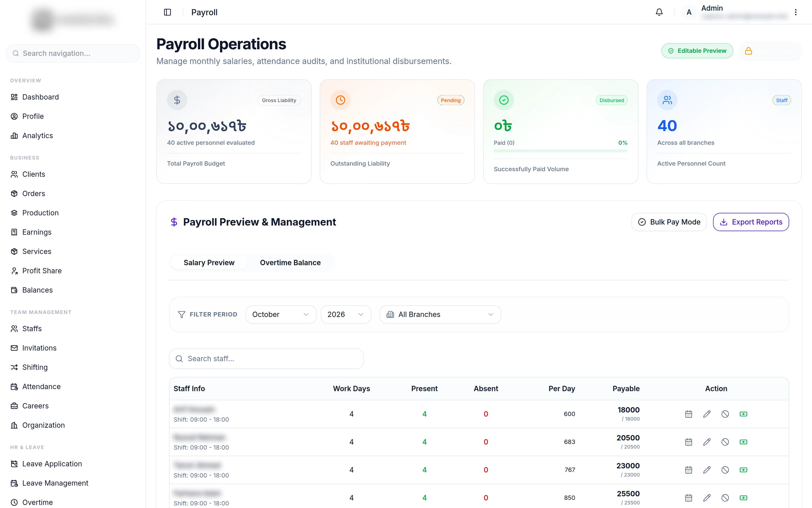This screenshot has width=812, height=508.
Task: Click the Editable Preview badge
Action: (697, 51)
